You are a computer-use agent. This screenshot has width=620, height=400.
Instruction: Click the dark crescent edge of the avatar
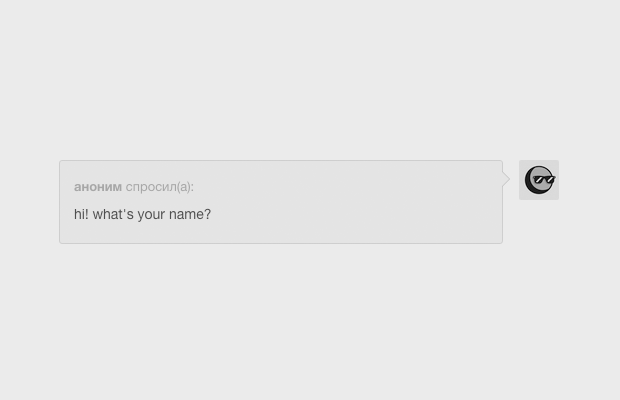click(x=529, y=184)
